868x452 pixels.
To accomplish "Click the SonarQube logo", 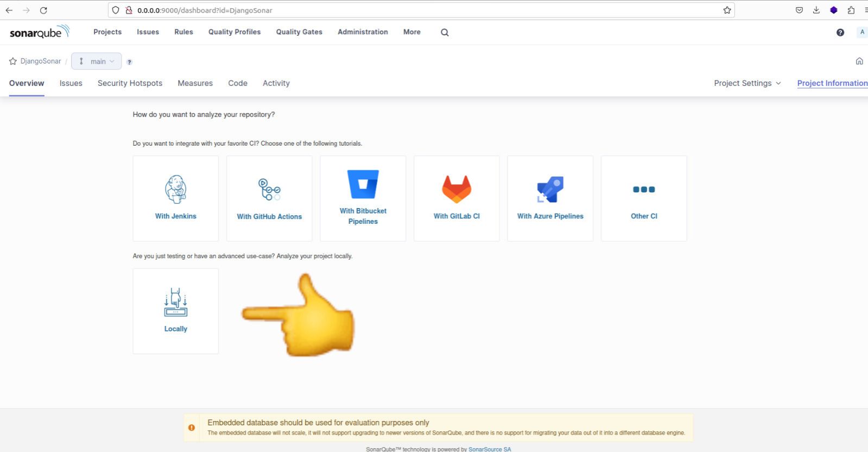I will coord(40,32).
